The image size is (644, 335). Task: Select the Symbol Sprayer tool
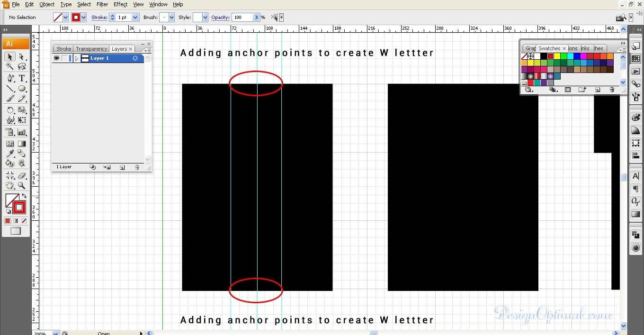(x=9, y=132)
